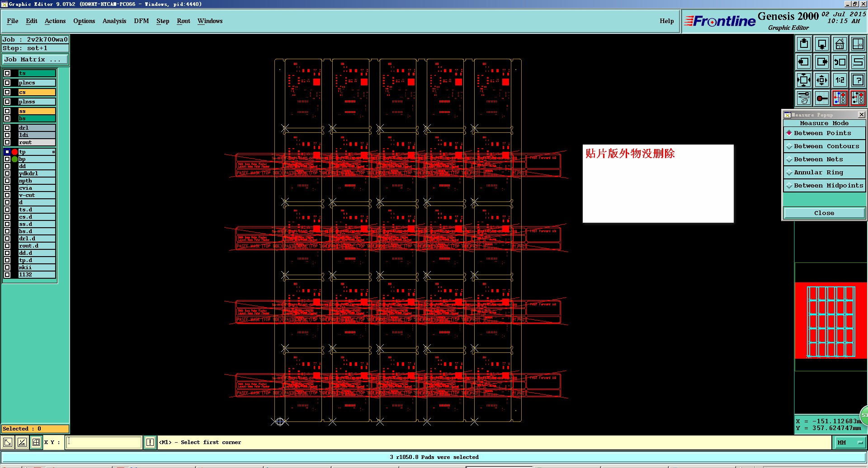This screenshot has width=868, height=468.
Task: Toggle the checkbox for the drl layer
Action: 7,128
